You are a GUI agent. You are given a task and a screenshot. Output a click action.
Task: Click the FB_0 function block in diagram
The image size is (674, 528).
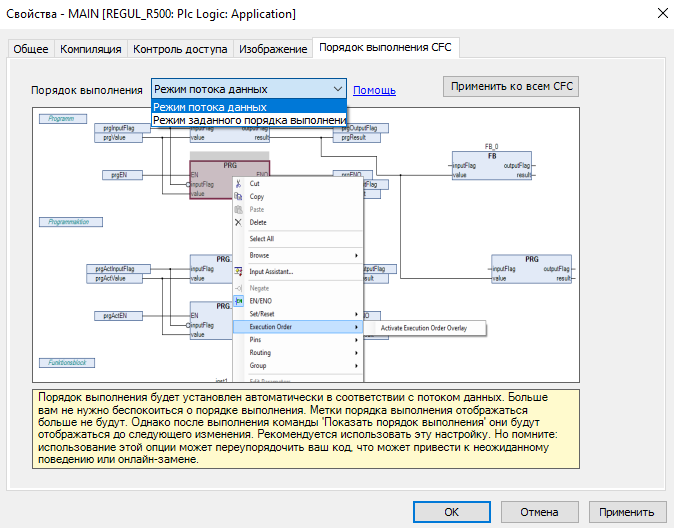click(492, 168)
